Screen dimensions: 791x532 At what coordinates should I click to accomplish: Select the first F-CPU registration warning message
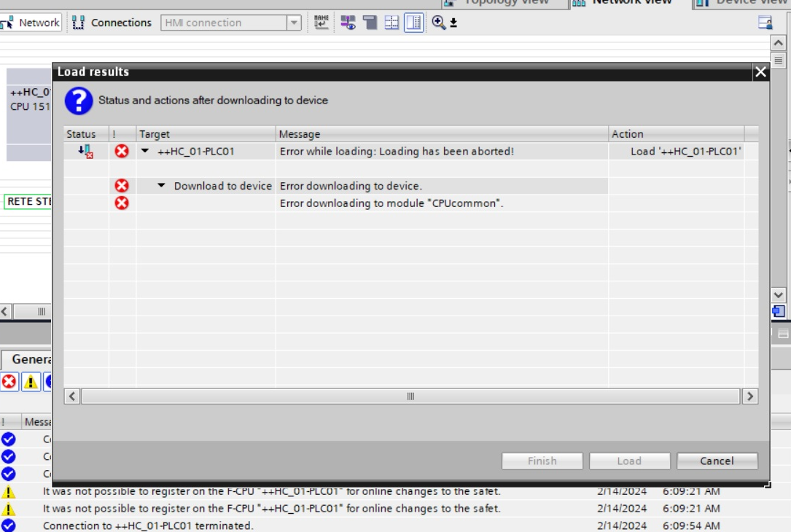(271, 491)
